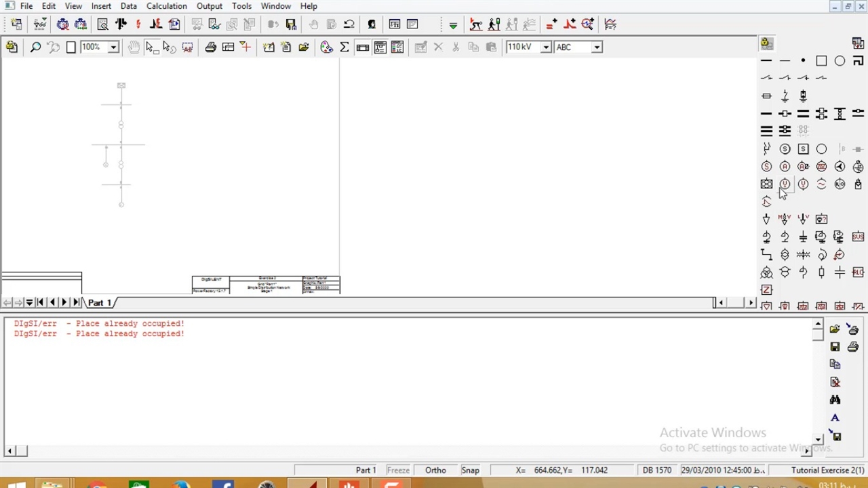This screenshot has width=868, height=488.
Task: Open the Calculation menu
Action: (x=166, y=6)
